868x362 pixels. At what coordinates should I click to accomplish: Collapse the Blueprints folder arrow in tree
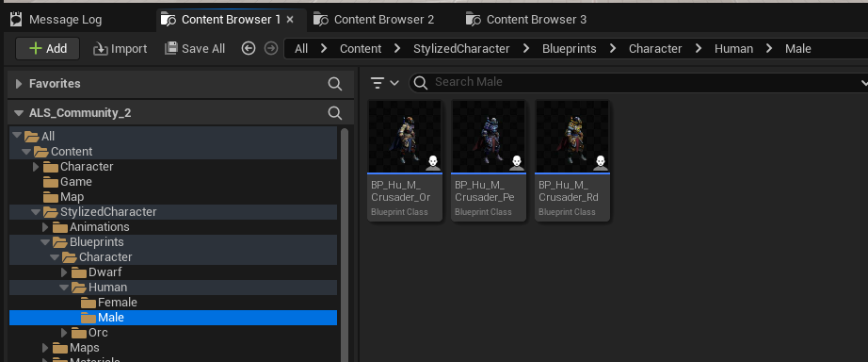[x=45, y=241]
